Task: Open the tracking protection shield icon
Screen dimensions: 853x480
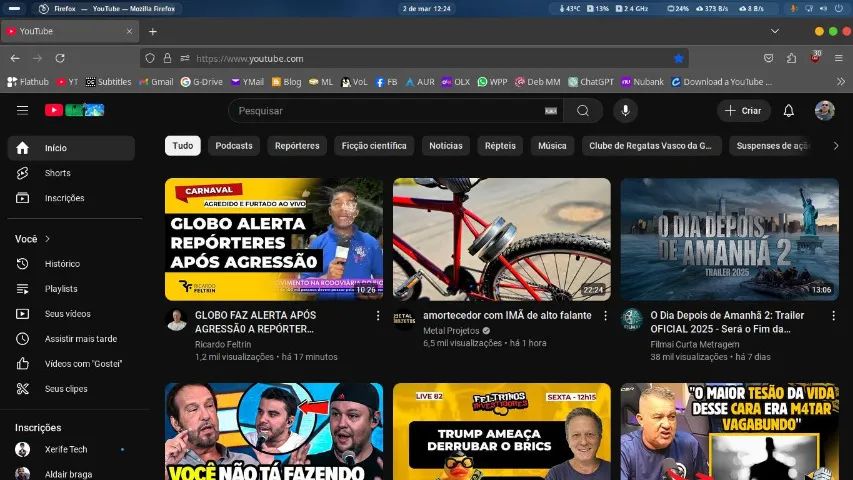Action: click(x=150, y=58)
